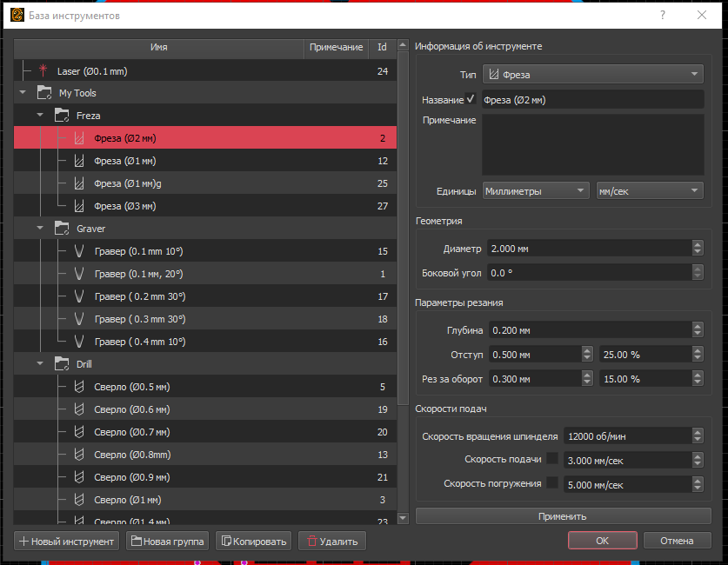Screen dimensions: 728x565
Task: Click the drill icon of Сверло (Ø0.5 мм)
Action: (79, 387)
